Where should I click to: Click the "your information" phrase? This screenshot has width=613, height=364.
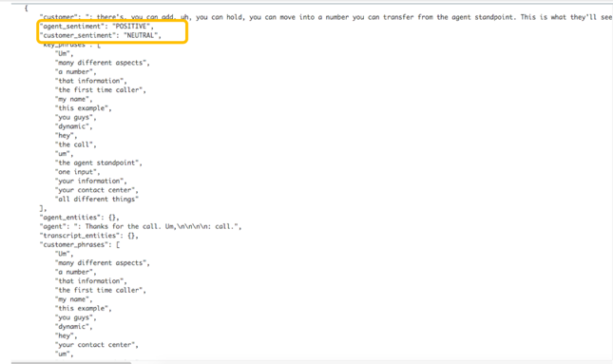tap(90, 181)
